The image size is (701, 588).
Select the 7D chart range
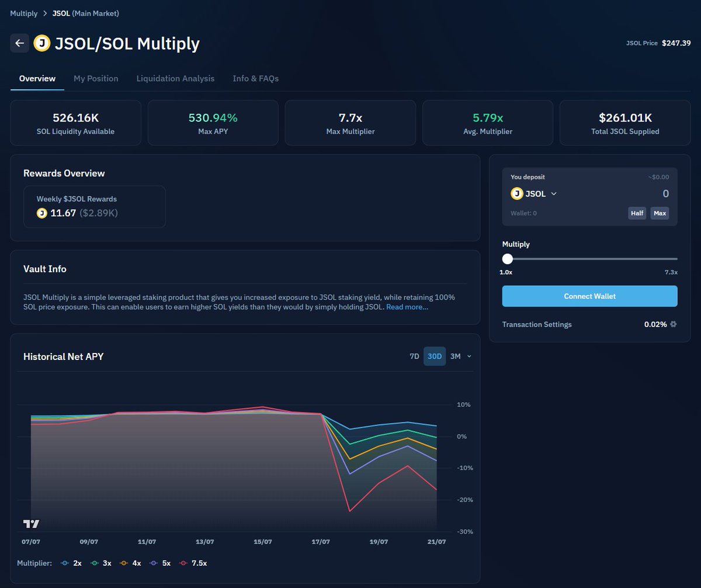[x=414, y=356]
